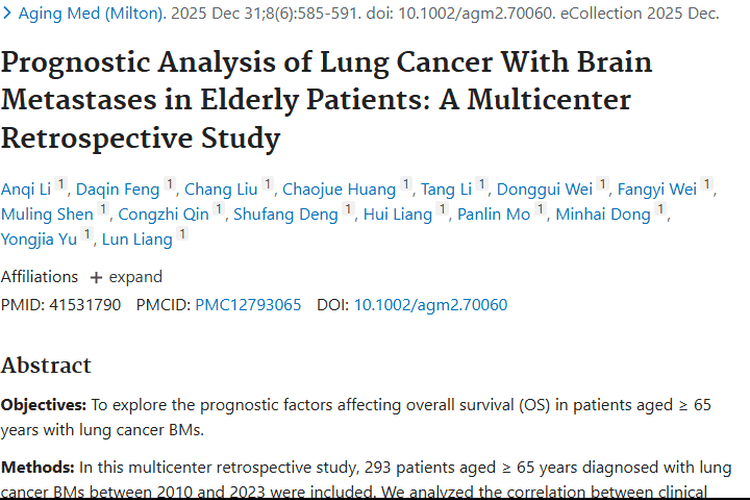Select author Tang Li
This screenshot has width=750, height=500.
click(445, 190)
